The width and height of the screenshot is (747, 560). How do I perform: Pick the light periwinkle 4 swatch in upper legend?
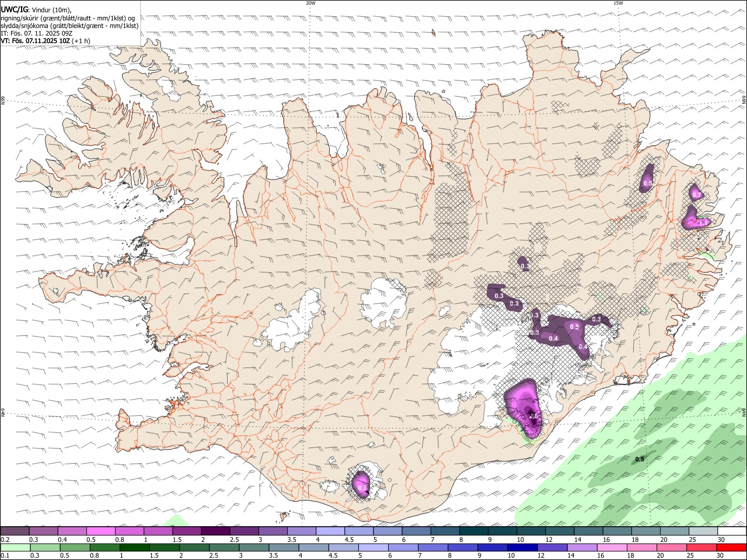coord(330,531)
